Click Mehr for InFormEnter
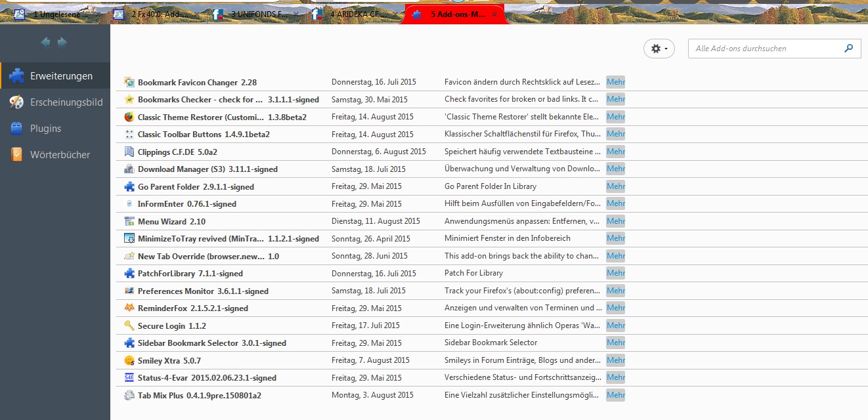868x420 pixels. 616,203
